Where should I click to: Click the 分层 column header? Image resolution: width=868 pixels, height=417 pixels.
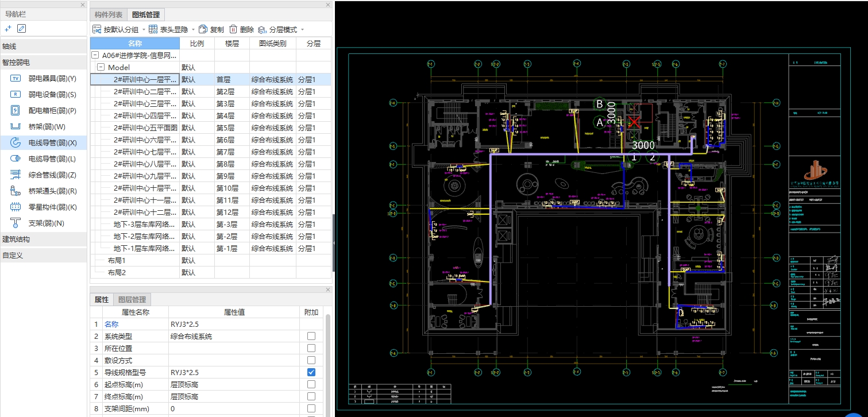[314, 43]
